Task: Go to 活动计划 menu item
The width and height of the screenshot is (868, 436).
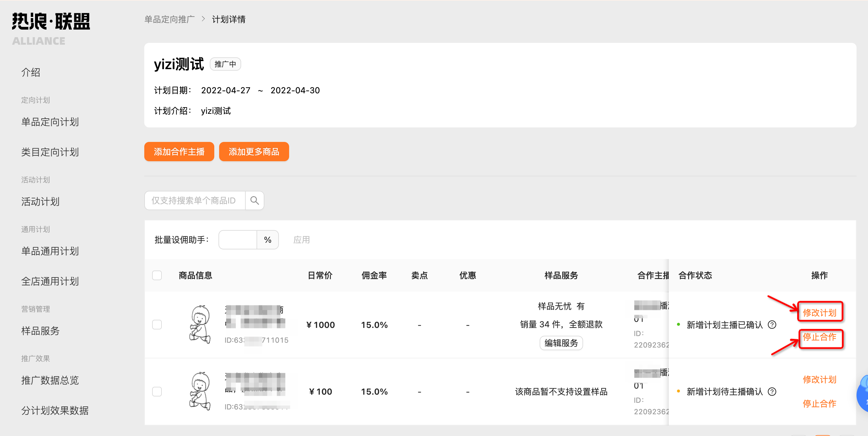Action: (40, 202)
